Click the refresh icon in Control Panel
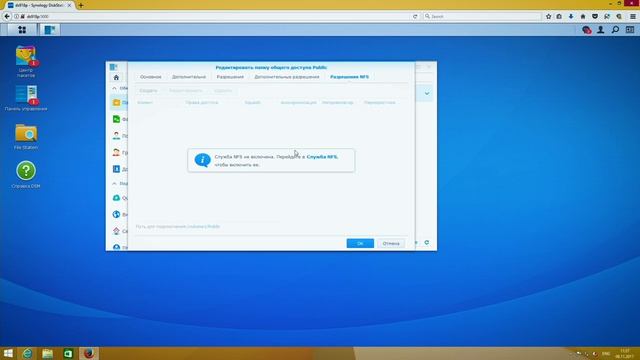Screen dimensions: 640x360 [427, 242]
